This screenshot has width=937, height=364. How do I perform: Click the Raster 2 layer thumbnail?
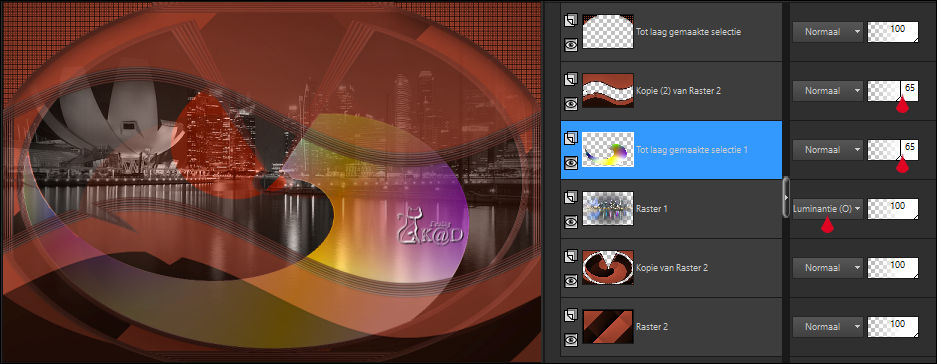(608, 327)
